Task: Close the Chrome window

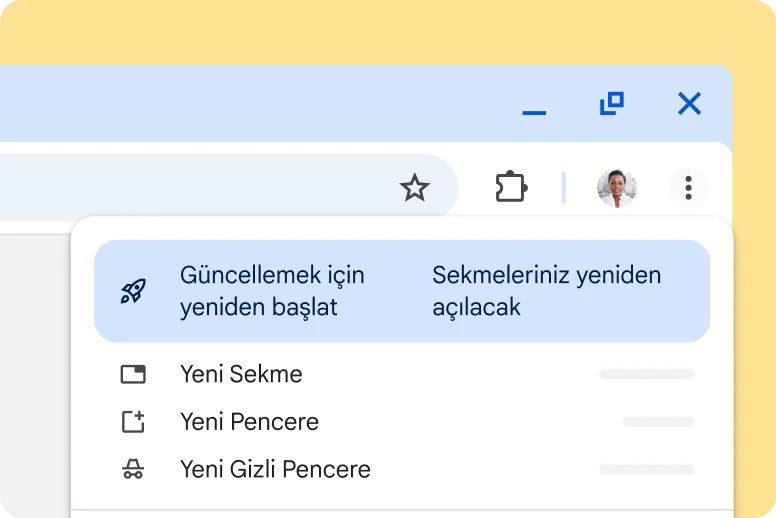Action: pos(689,103)
